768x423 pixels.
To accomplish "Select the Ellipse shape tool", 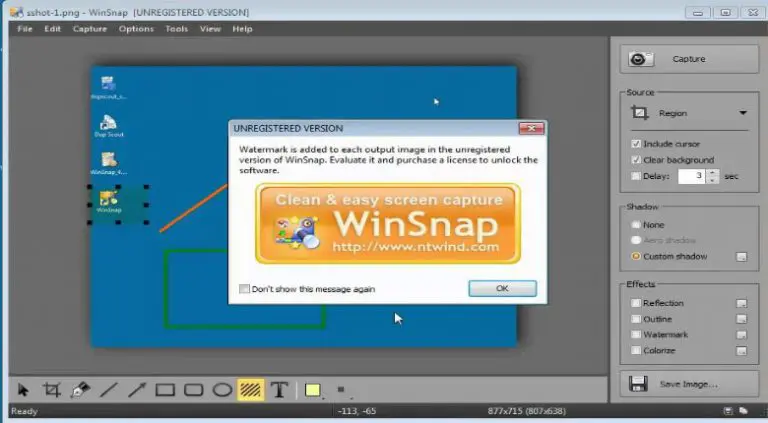I will [222, 390].
